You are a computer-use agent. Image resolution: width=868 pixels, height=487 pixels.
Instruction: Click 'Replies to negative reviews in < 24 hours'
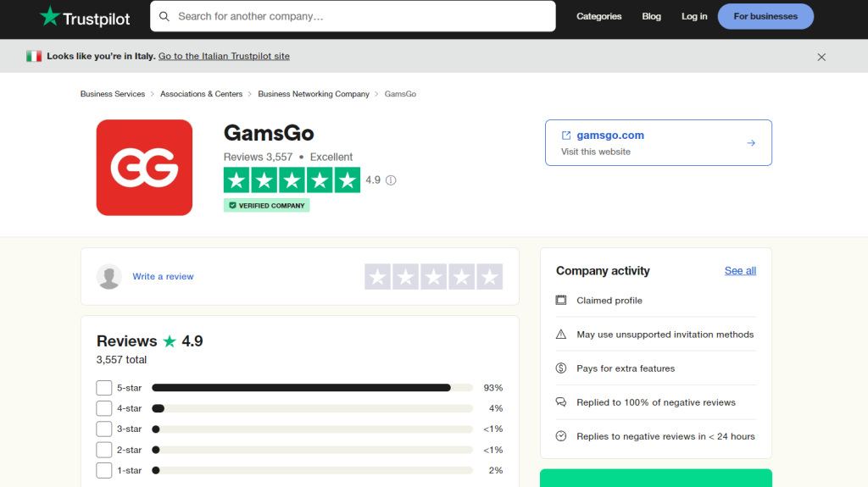[x=665, y=436]
